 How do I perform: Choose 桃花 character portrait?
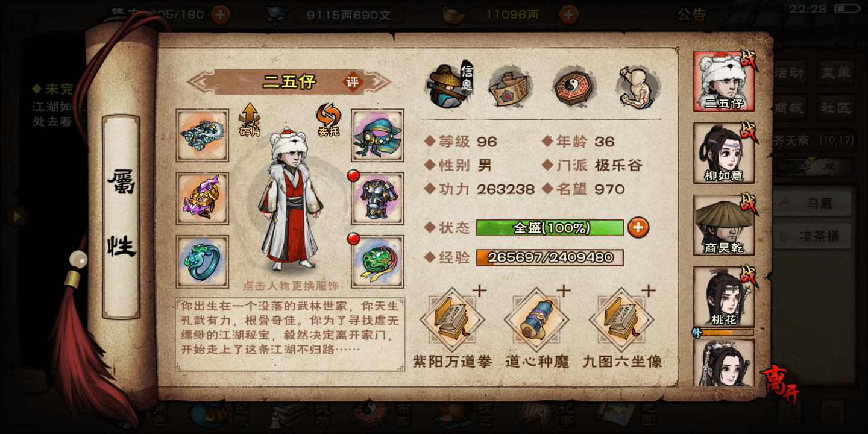[723, 297]
